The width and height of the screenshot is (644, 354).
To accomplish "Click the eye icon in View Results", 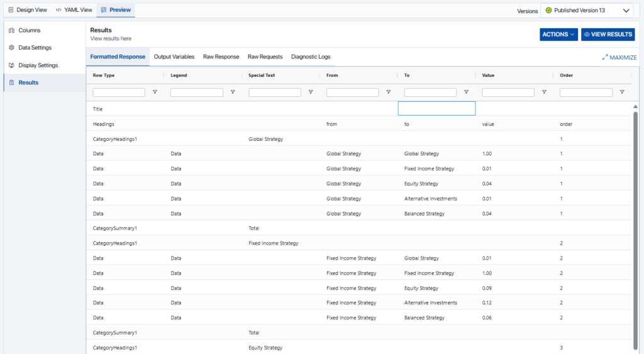I will click(x=587, y=35).
